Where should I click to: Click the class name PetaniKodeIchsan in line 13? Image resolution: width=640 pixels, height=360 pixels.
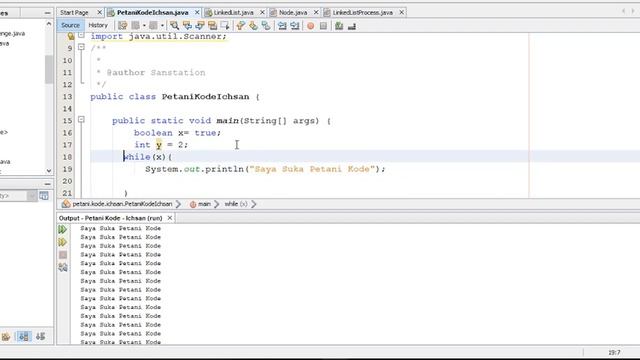(x=205, y=97)
